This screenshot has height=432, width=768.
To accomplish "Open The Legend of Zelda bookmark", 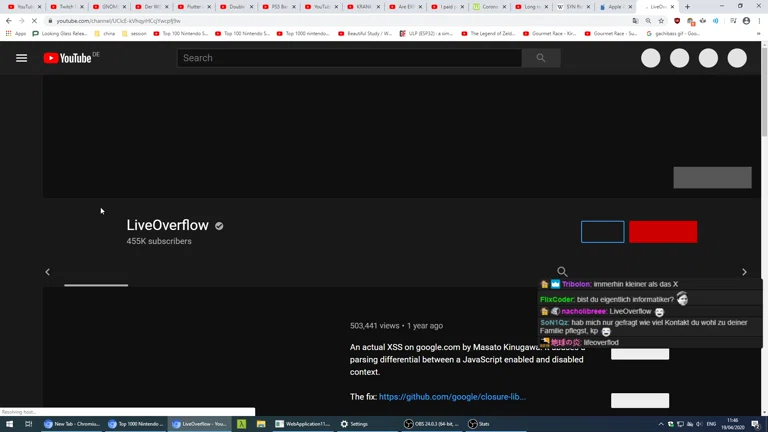I will [x=488, y=33].
